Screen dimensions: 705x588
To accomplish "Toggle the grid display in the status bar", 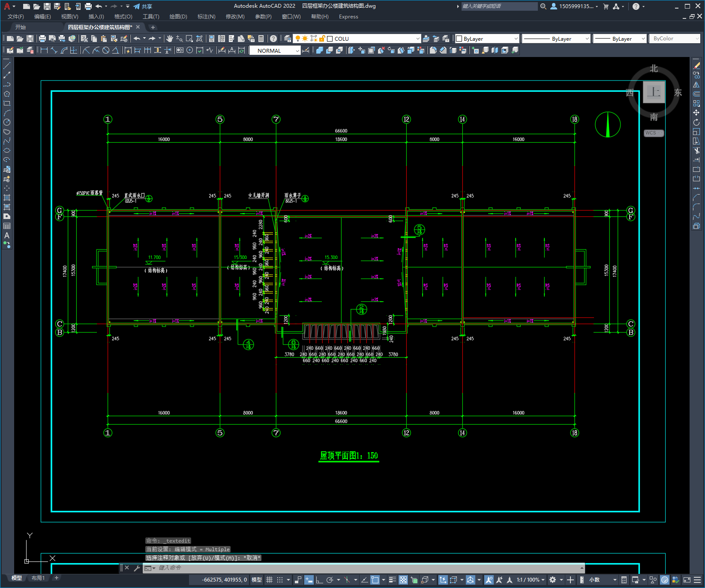I will (x=270, y=580).
